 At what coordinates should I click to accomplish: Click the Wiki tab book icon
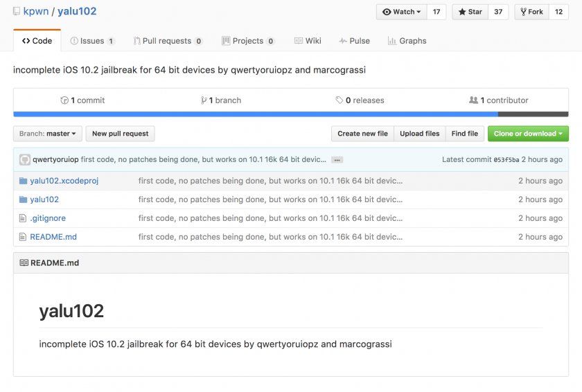299,41
